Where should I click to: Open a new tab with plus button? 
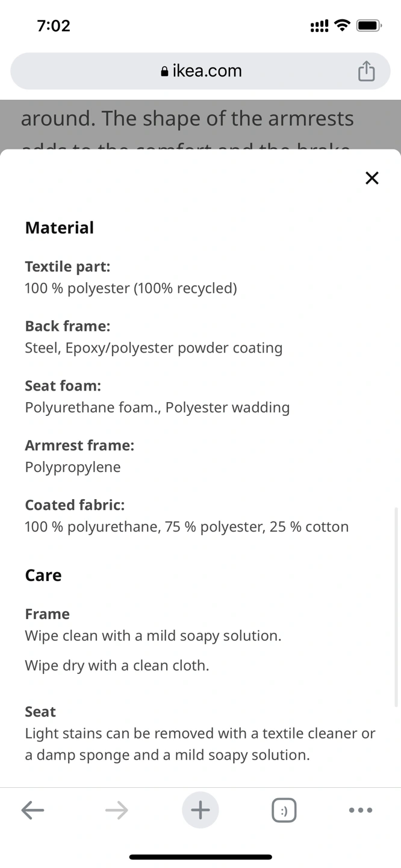click(200, 810)
